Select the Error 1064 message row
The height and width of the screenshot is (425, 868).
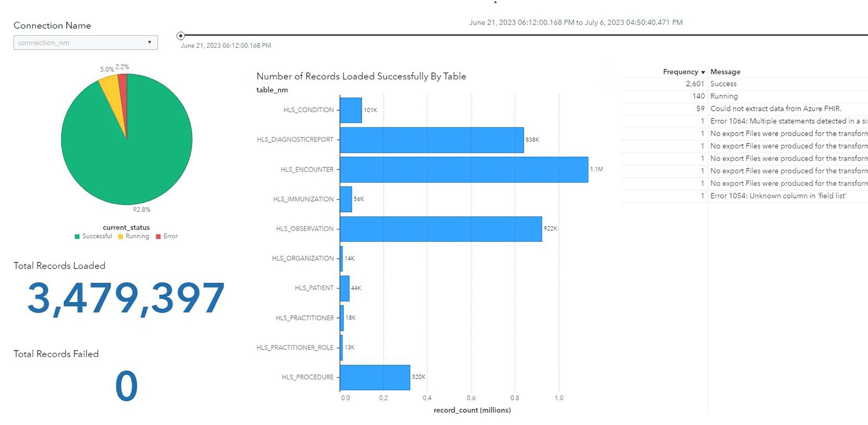744,121
